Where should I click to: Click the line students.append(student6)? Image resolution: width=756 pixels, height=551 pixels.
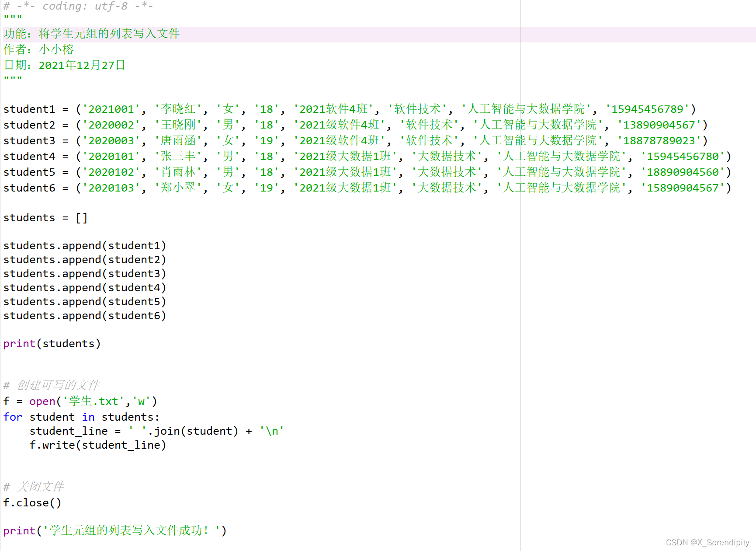85,315
